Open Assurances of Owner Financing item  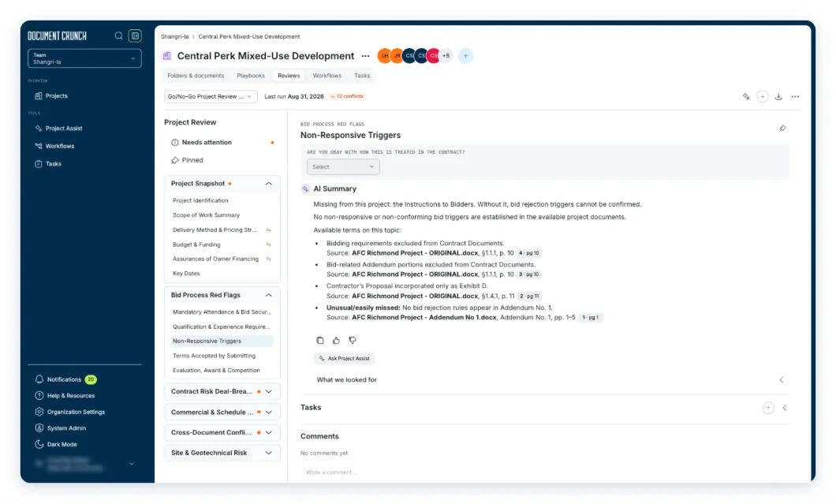tap(216, 259)
